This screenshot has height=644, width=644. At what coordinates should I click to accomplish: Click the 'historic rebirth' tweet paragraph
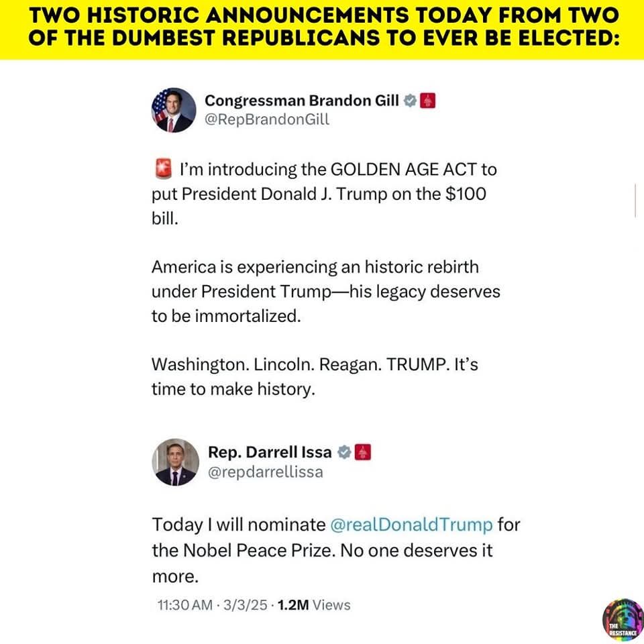[x=325, y=291]
